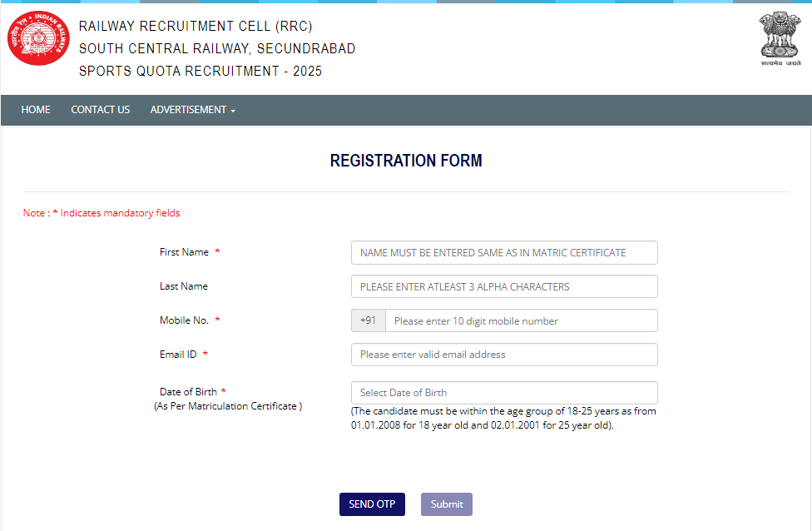
Task: Click the mobile number entry field
Action: pos(521,320)
